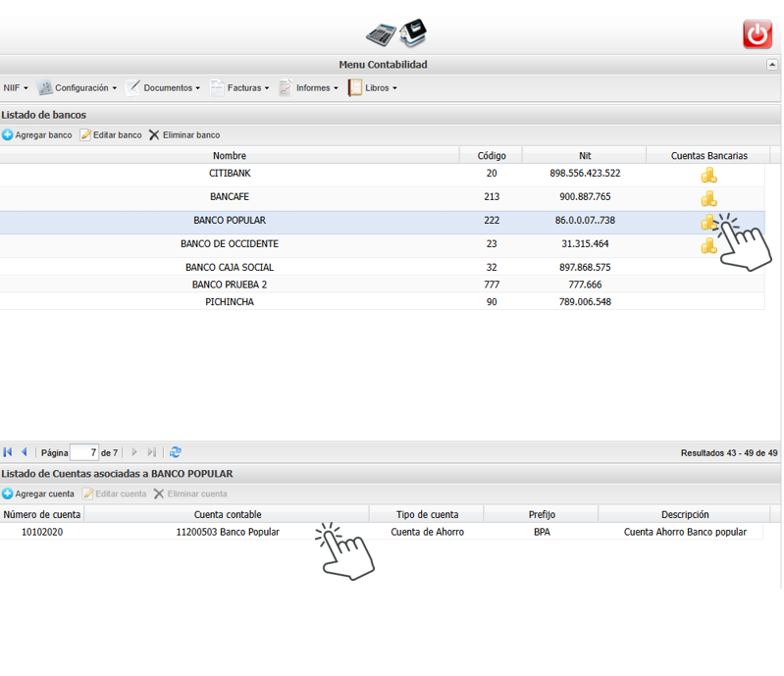
Task: Select the CITIBANK row name
Action: coord(230,173)
